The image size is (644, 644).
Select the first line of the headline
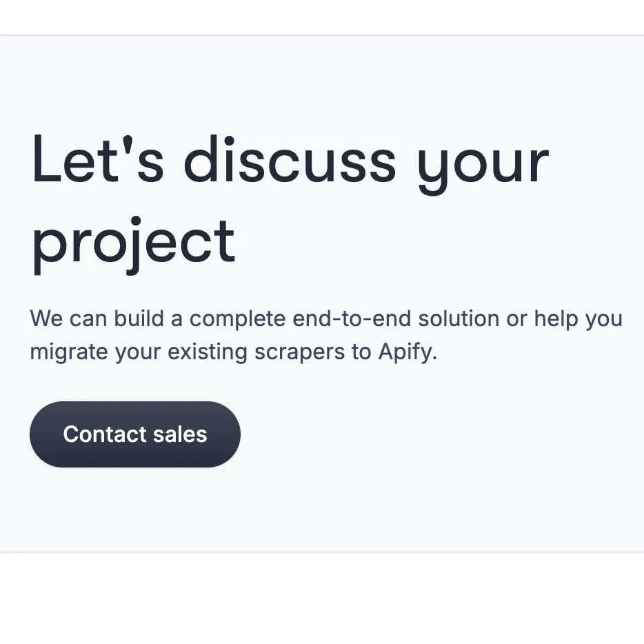[x=290, y=160]
